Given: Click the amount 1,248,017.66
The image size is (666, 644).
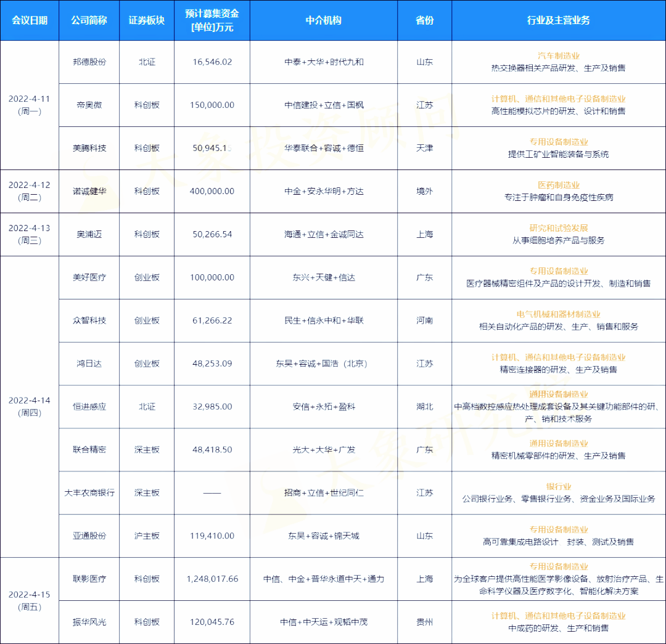Looking at the screenshot, I should coord(212,579).
